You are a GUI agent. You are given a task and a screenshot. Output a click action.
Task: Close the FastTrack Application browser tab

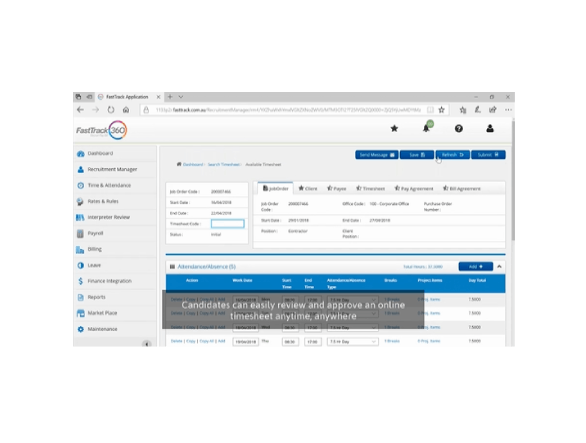click(158, 97)
